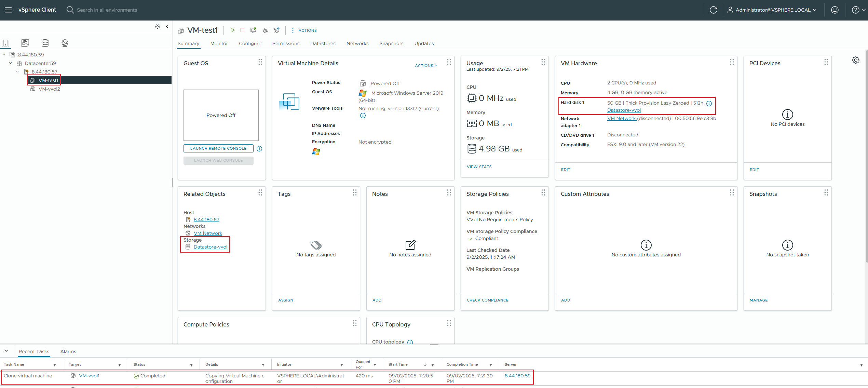Image resolution: width=868 pixels, height=388 pixels.
Task: Open the Configure tab
Action: [250, 44]
